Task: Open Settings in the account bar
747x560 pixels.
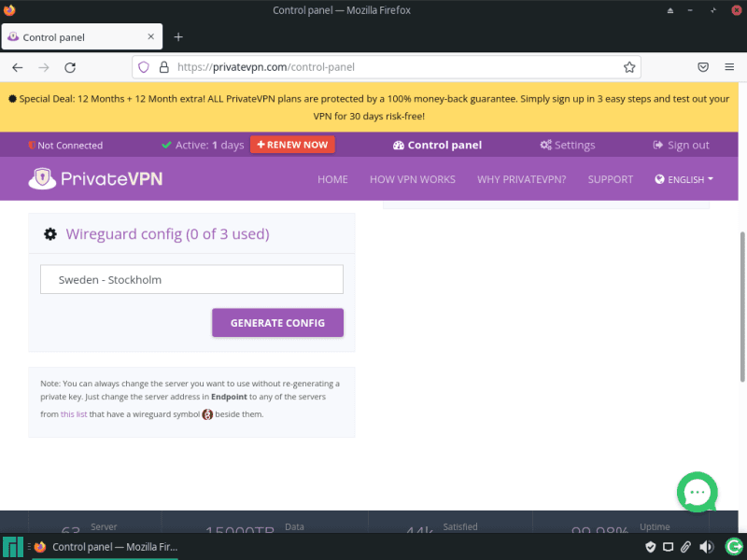Action: coord(567,145)
